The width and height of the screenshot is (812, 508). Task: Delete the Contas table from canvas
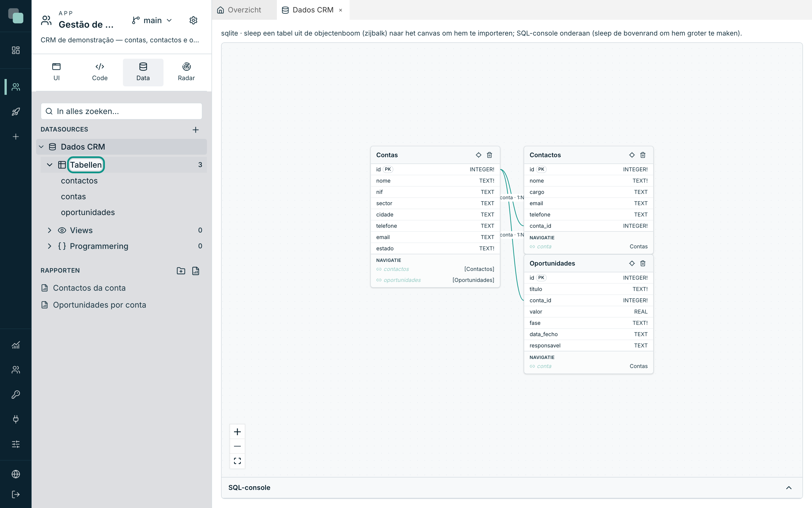(489, 155)
